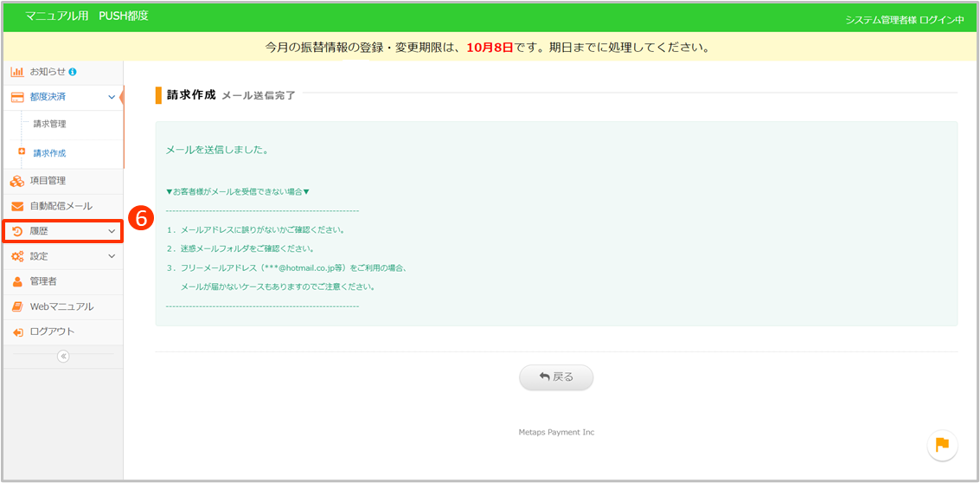
Task: Click the credit card icon for 都度決済
Action: pyautogui.click(x=16, y=97)
